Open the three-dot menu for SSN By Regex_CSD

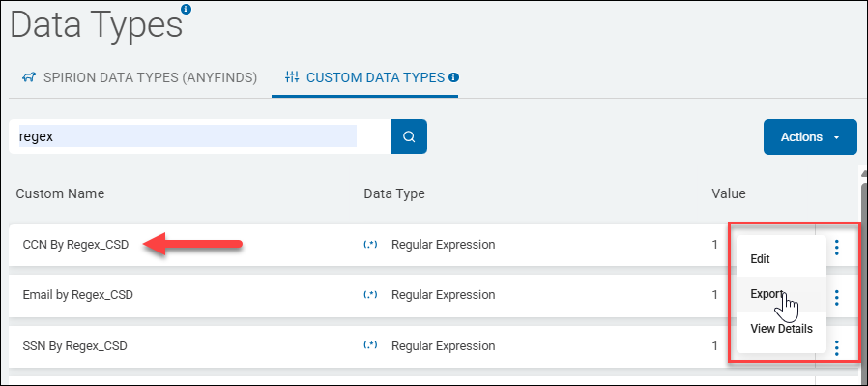[836, 348]
